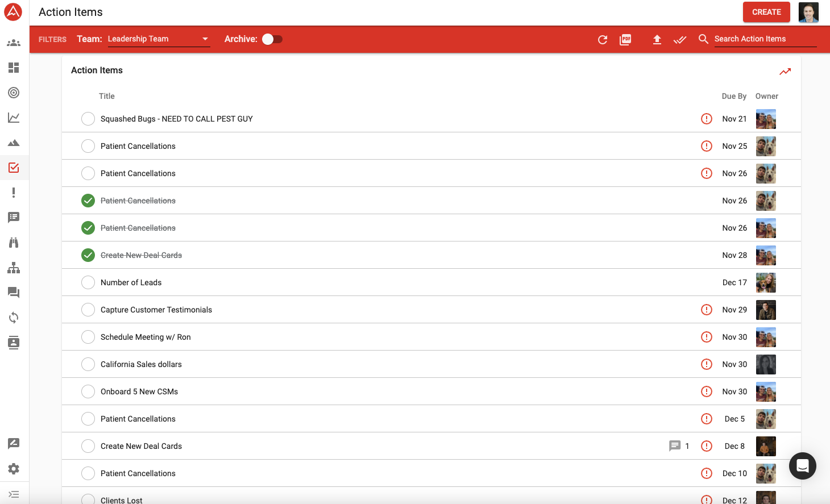Mark Number of Leads as complete
This screenshot has width=830, height=504.
tap(88, 282)
